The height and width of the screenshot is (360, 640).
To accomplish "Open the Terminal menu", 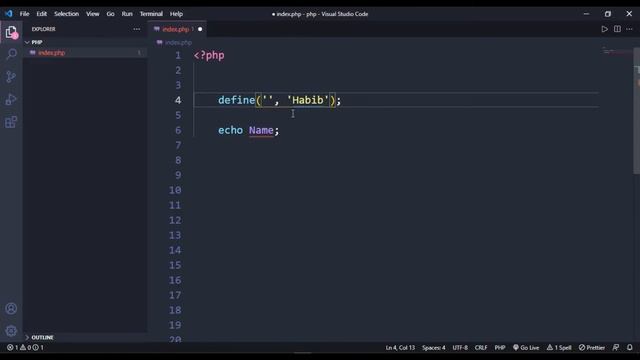I will [x=151, y=14].
